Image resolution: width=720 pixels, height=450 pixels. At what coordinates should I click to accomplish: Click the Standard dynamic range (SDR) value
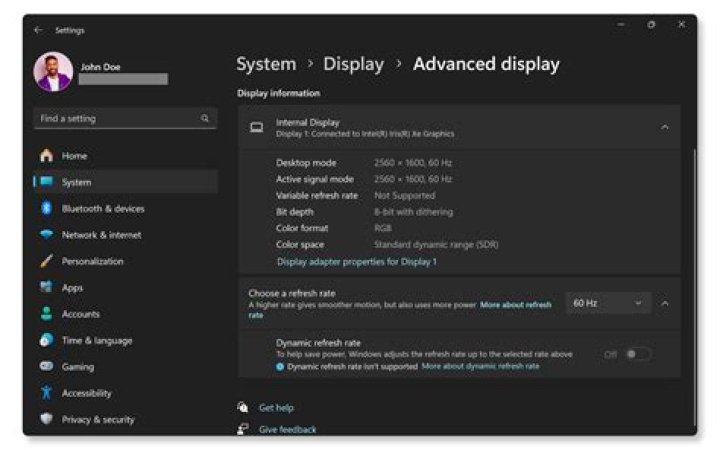pyautogui.click(x=436, y=245)
